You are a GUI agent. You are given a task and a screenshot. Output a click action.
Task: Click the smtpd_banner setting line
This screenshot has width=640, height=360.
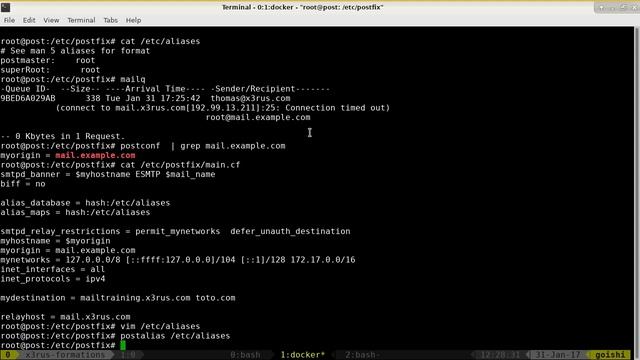tap(108, 174)
